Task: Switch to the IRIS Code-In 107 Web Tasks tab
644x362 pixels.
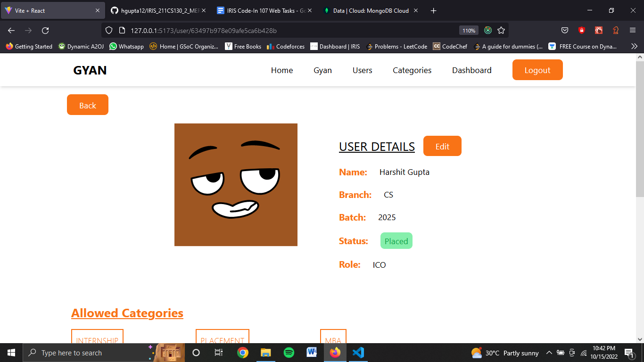Action: click(x=264, y=10)
